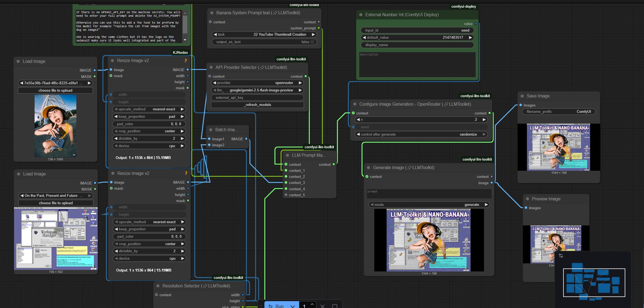Click the square stop icon in run bar
Viewport: 644px width, 308px height.
(335, 306)
